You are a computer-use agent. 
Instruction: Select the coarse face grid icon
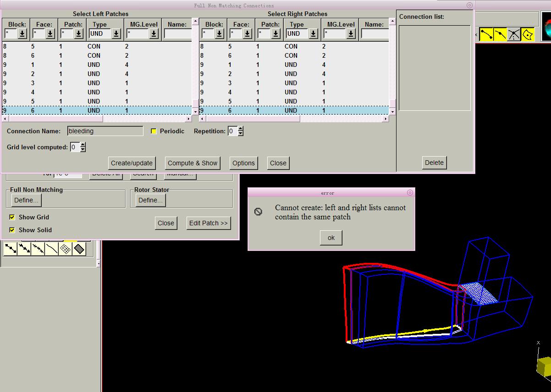point(66,249)
